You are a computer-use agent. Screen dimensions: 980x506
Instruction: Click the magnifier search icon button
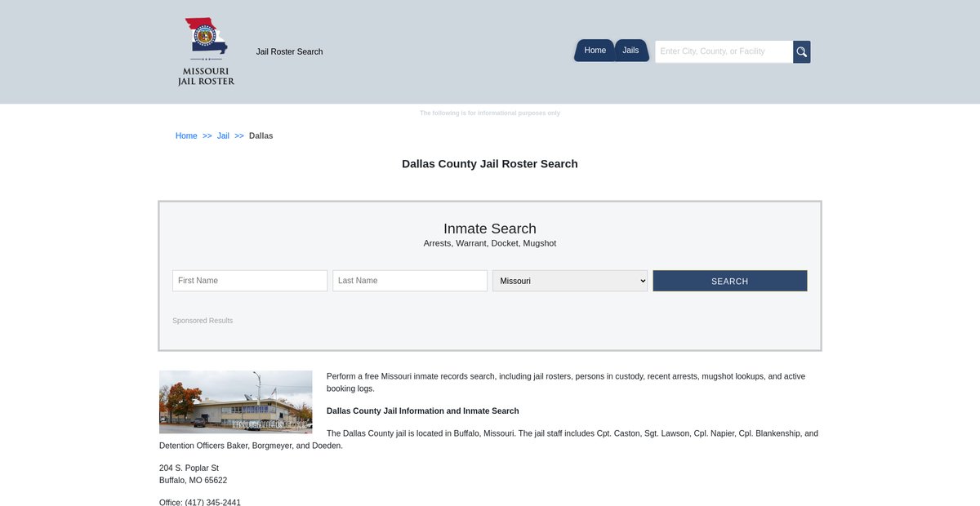click(x=802, y=52)
